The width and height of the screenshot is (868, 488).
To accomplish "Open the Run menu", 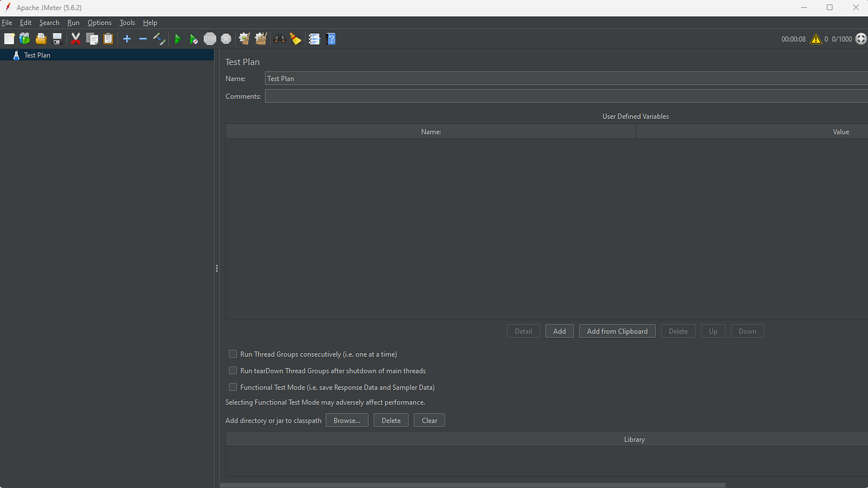I will click(x=73, y=22).
